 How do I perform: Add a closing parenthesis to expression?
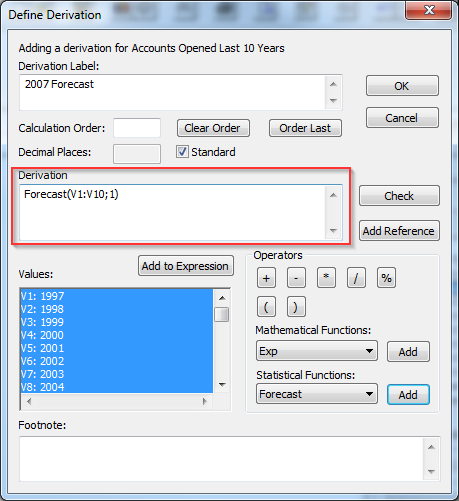pos(296,307)
